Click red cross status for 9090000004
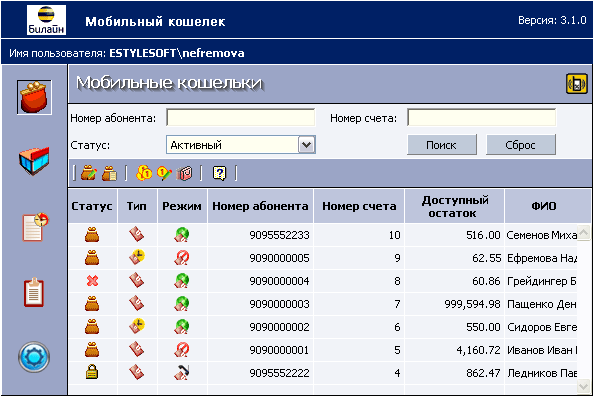Screen dimensions: 595x398 (92, 281)
